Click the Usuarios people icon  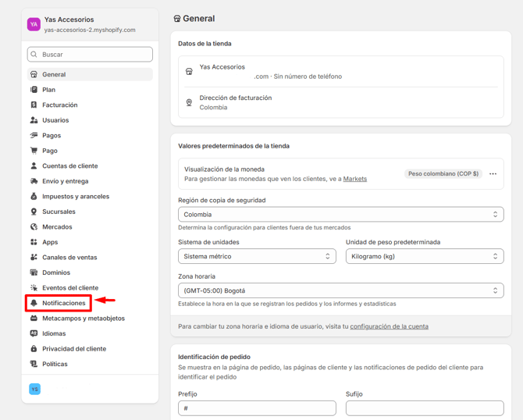click(x=34, y=120)
